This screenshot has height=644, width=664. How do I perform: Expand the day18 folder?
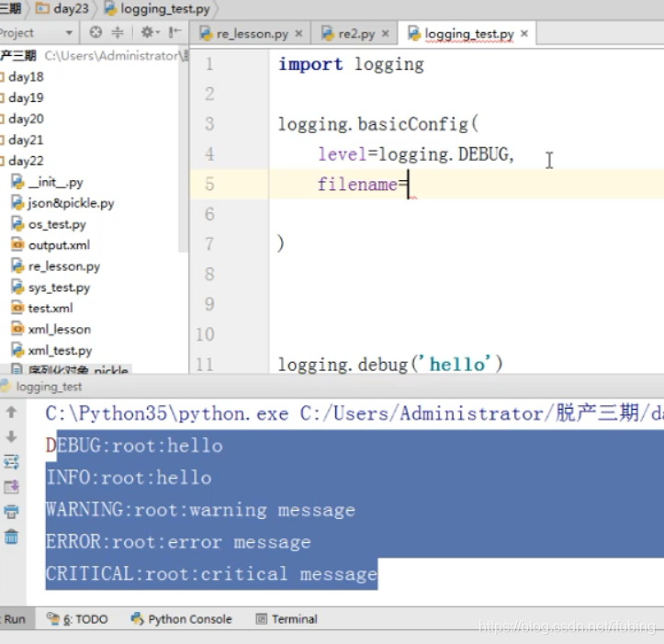(x=22, y=76)
